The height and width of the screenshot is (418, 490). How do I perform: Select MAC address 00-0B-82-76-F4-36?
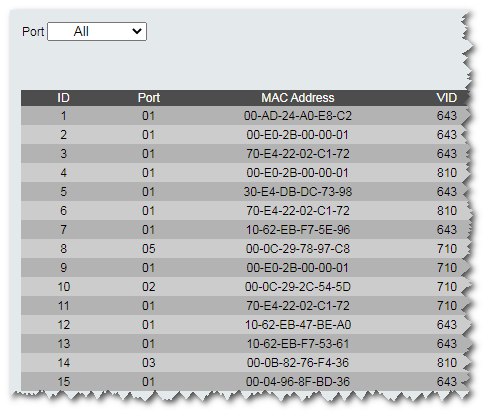[x=298, y=363]
